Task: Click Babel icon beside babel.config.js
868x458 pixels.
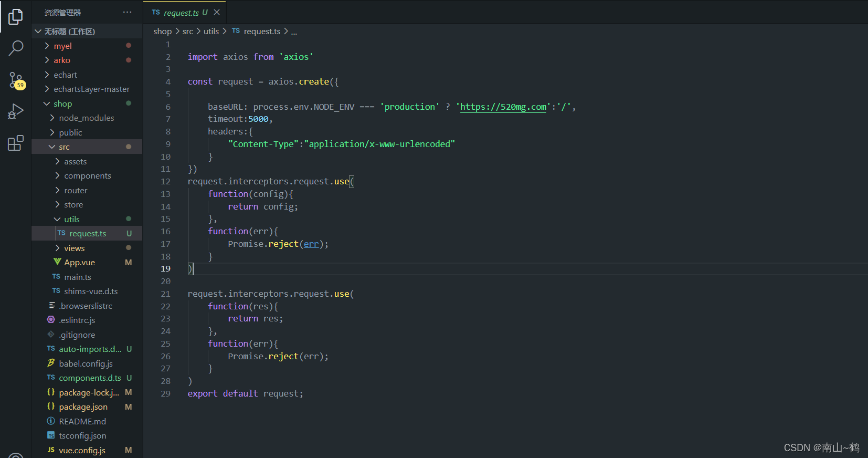Action: click(51, 363)
